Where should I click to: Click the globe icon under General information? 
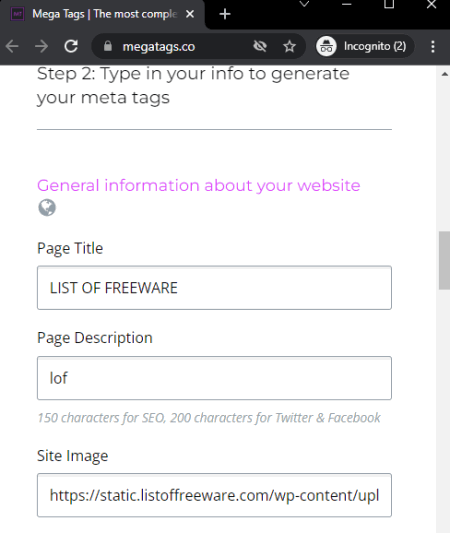click(47, 207)
